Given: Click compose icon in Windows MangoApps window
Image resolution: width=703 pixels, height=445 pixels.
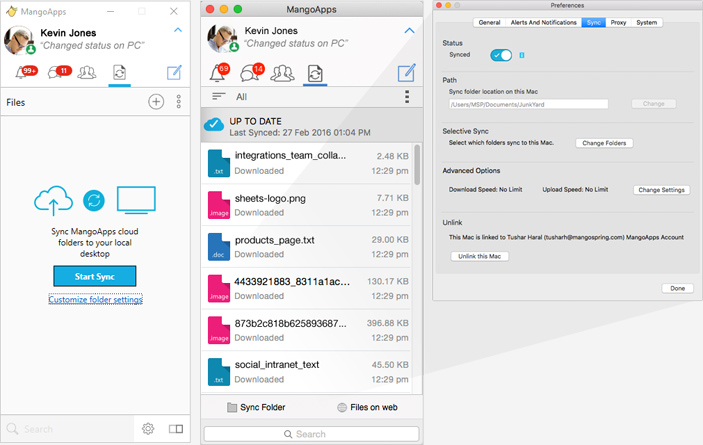Looking at the screenshot, I should (x=174, y=73).
